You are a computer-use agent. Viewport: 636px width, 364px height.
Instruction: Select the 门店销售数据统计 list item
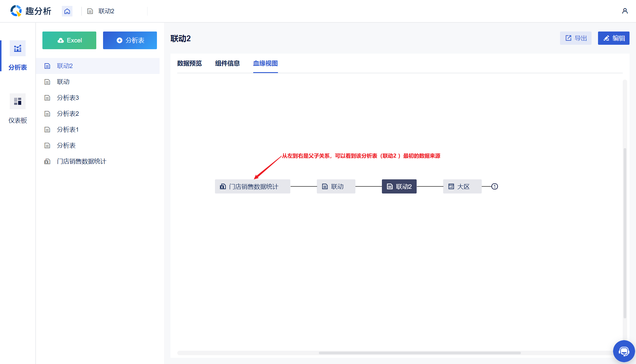click(x=81, y=161)
